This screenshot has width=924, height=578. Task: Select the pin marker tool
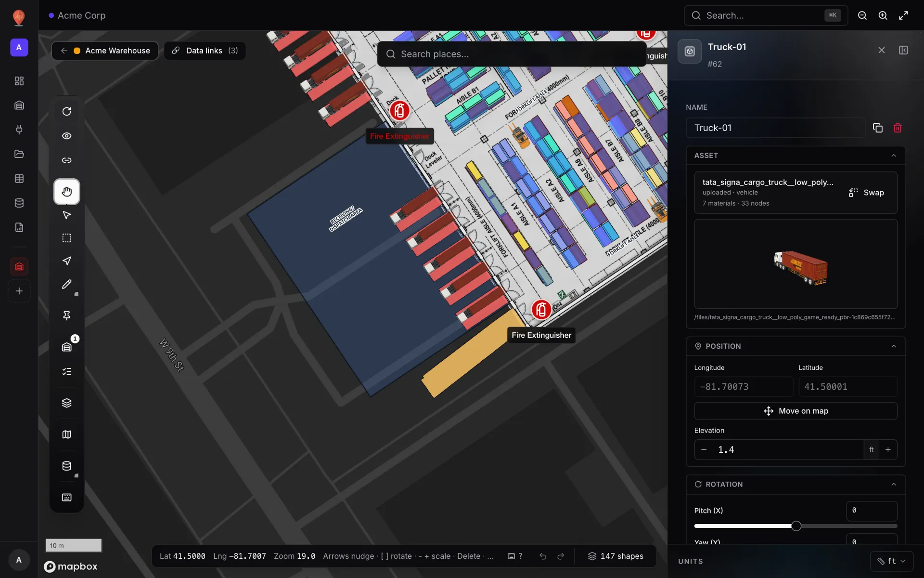pos(66,315)
